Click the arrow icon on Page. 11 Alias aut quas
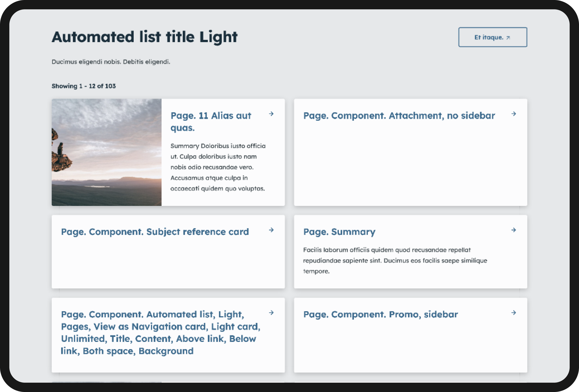Image resolution: width=579 pixels, height=392 pixels. pos(272,114)
